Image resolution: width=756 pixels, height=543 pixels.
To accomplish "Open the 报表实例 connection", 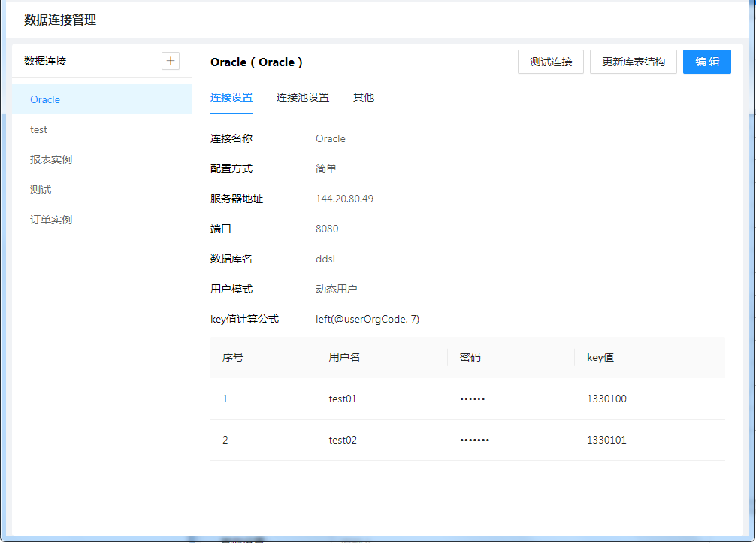I will click(51, 159).
